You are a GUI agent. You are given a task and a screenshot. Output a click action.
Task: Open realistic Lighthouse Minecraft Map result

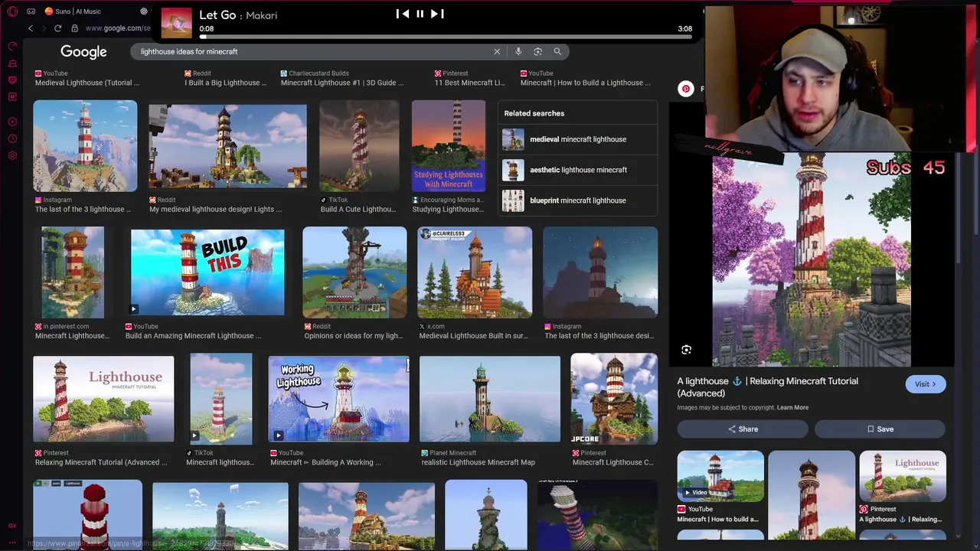490,399
